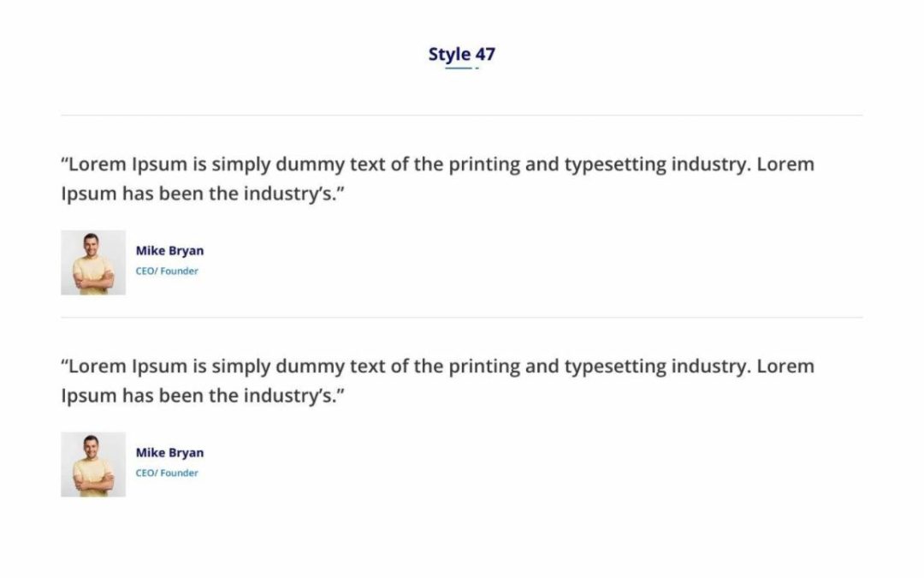Click the closing quotation mark of first testimonial
924x578 pixels.
341,188
